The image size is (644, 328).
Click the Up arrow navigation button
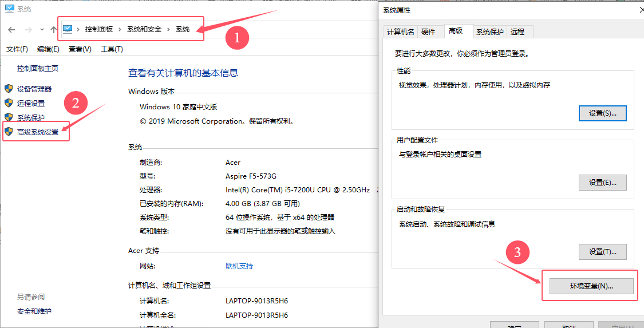tap(53, 30)
